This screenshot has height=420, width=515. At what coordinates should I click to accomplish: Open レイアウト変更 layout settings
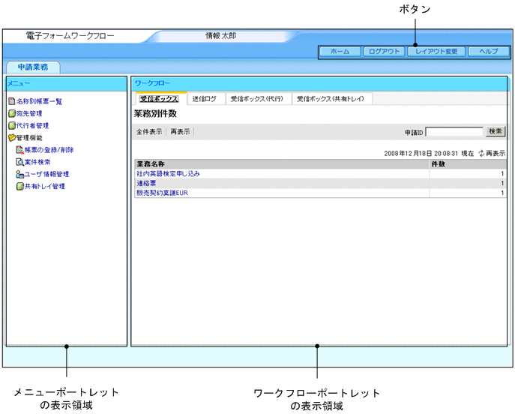(436, 52)
